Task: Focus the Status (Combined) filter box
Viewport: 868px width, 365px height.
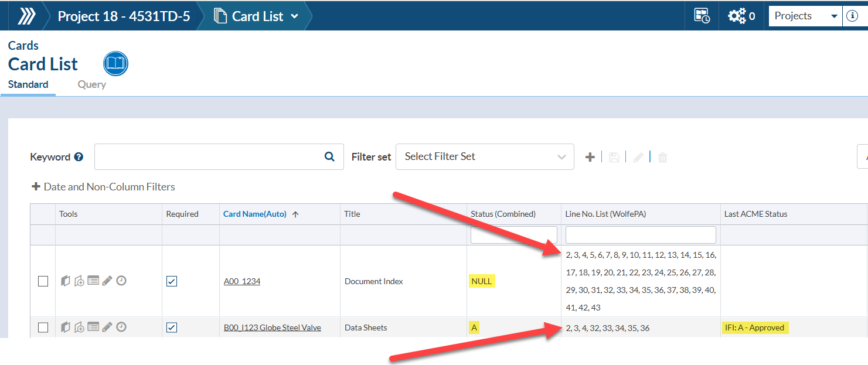Action: 513,235
